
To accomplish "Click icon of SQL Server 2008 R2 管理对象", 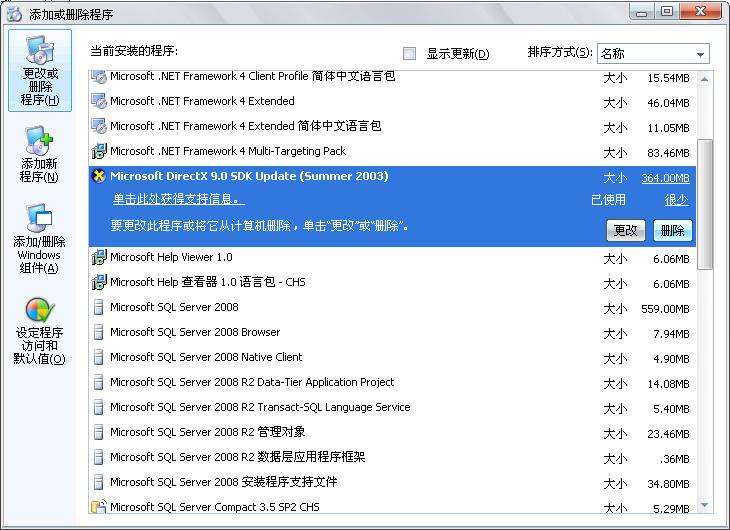I will (x=98, y=432).
